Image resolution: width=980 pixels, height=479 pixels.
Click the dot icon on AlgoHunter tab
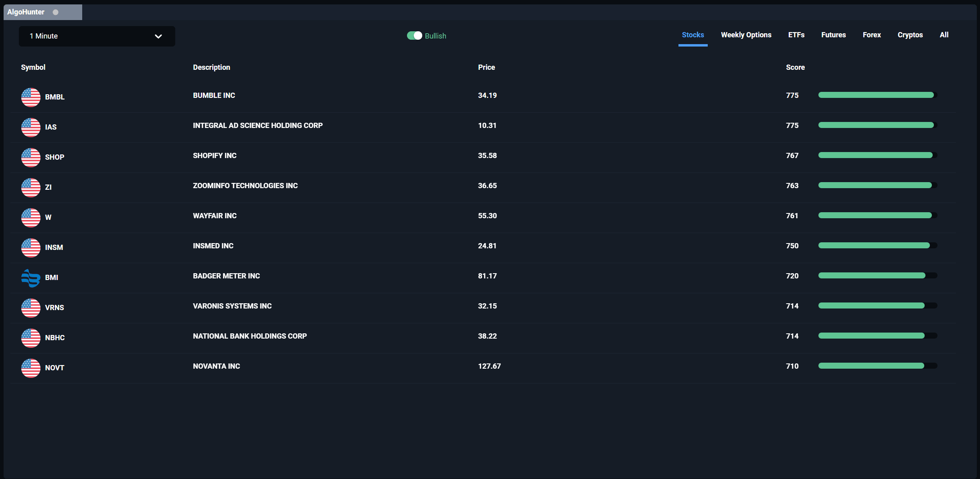56,12
